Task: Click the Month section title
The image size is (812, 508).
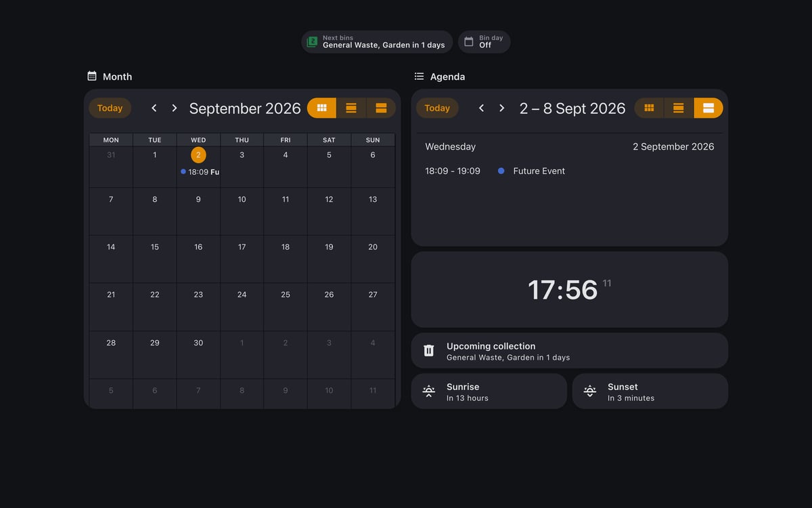Action: click(117, 77)
